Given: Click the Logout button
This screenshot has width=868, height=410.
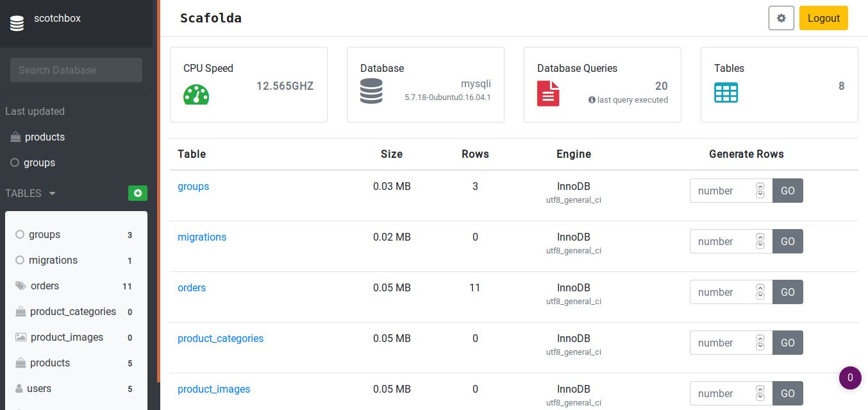Looking at the screenshot, I should coord(824,18).
